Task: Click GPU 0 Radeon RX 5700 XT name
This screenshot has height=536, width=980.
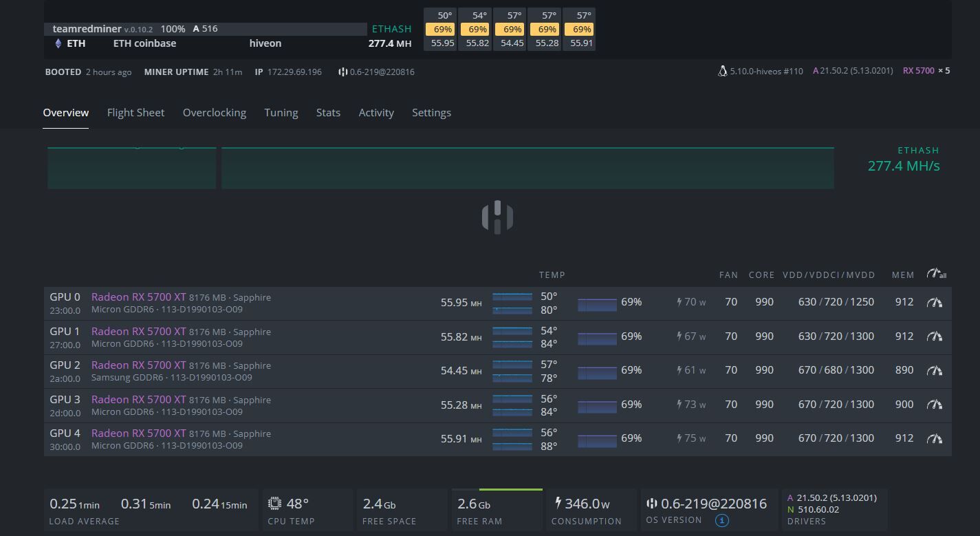Action: coord(139,297)
